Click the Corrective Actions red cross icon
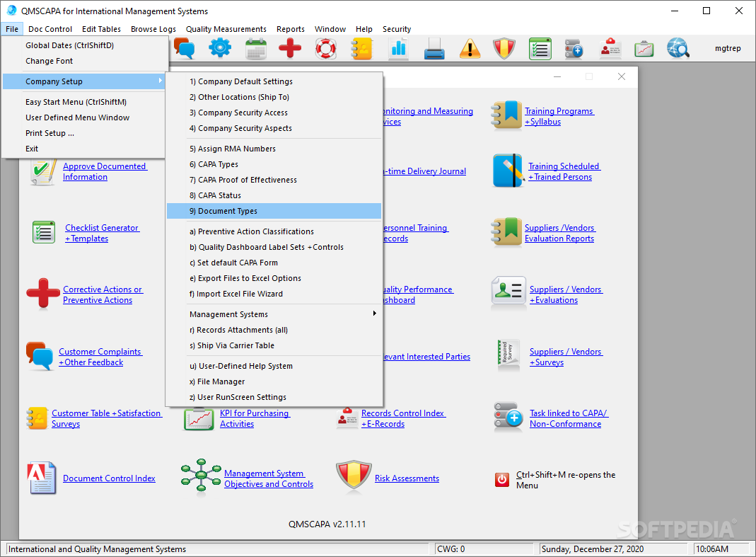The width and height of the screenshot is (756, 557). coord(43,293)
